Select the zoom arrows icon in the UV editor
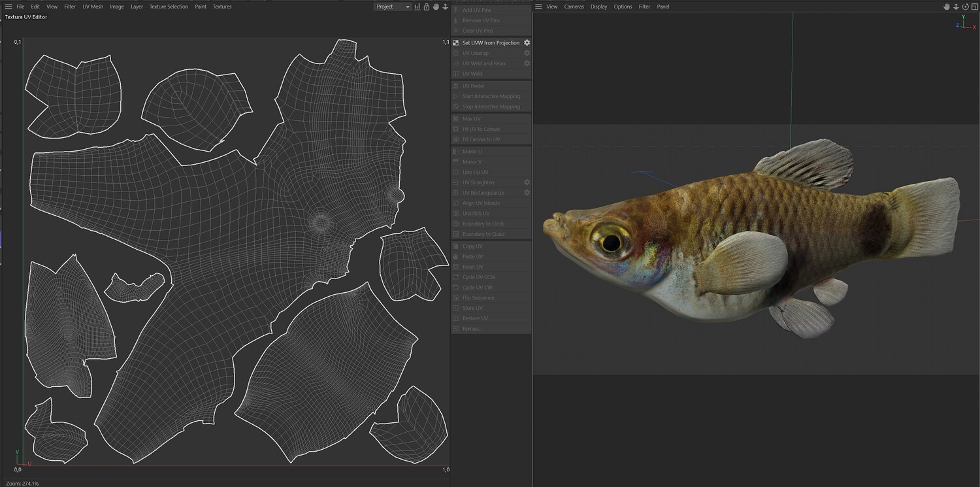This screenshot has height=487, width=980. click(445, 7)
